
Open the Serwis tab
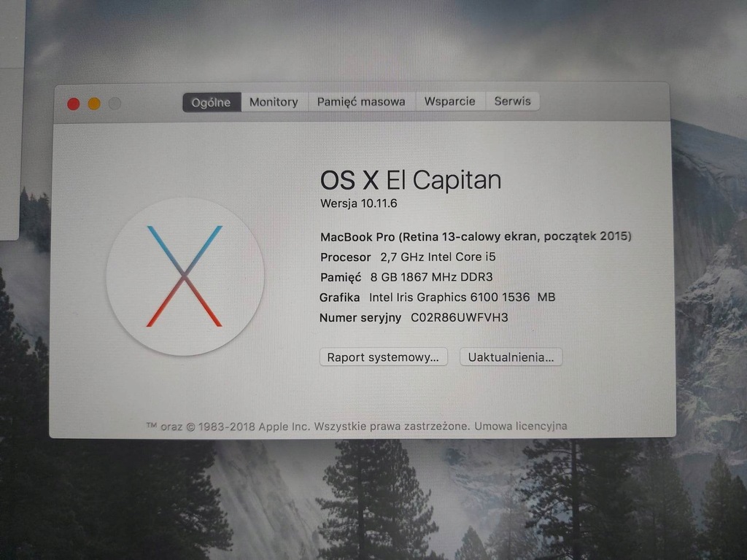(x=512, y=101)
